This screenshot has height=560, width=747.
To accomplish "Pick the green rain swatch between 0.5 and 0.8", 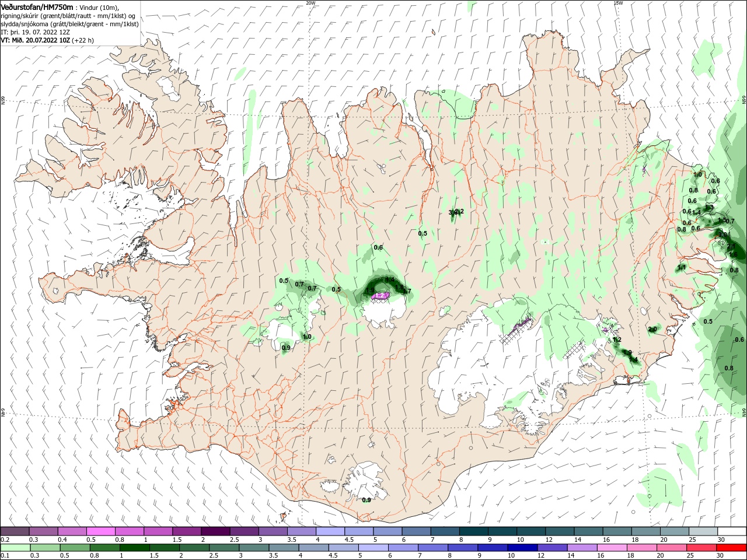I will click(x=75, y=548).
